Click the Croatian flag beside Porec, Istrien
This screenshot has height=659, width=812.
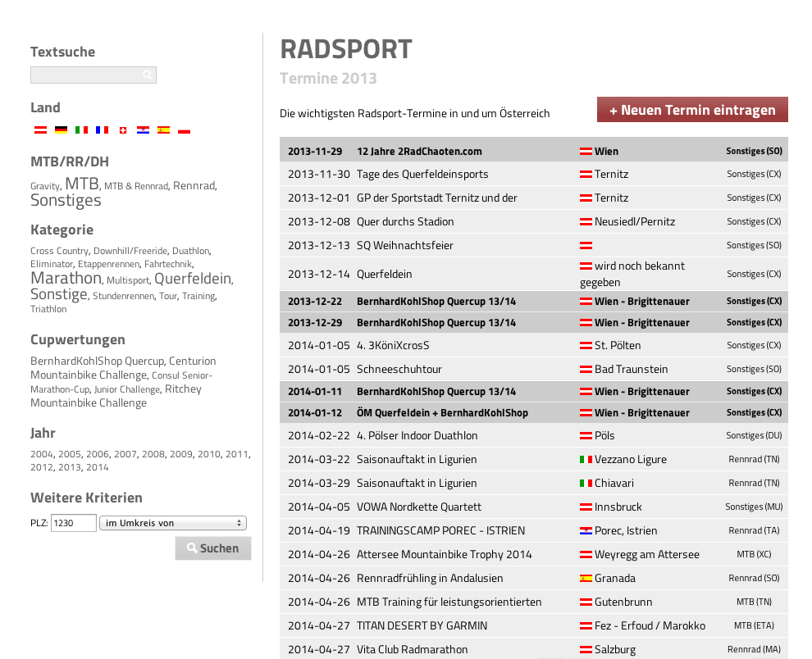click(x=586, y=530)
